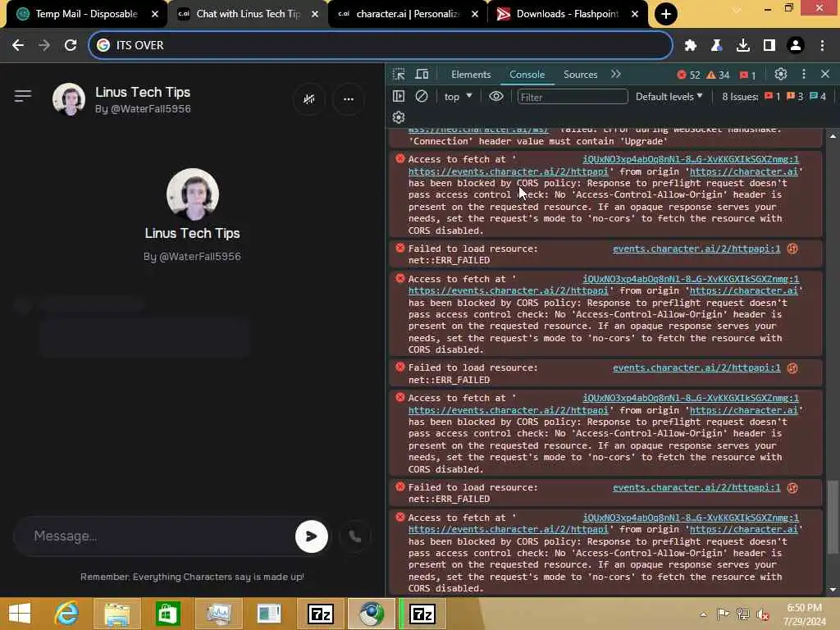Viewport: 840px width, 630px height.
Task: Click the Message input box
Action: point(160,536)
